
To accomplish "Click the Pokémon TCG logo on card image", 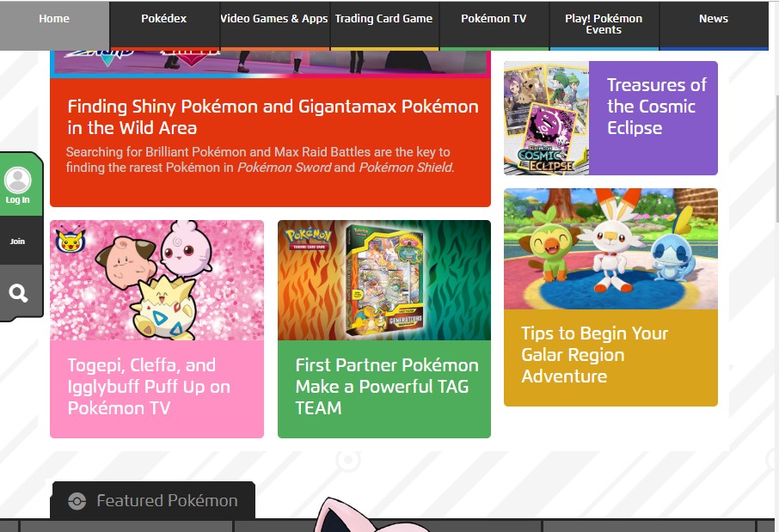I will 308,237.
